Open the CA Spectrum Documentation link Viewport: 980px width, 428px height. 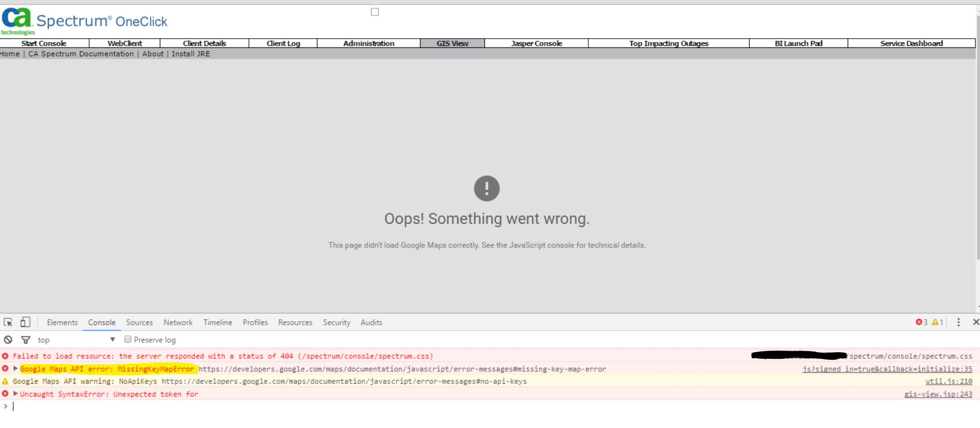[x=81, y=54]
